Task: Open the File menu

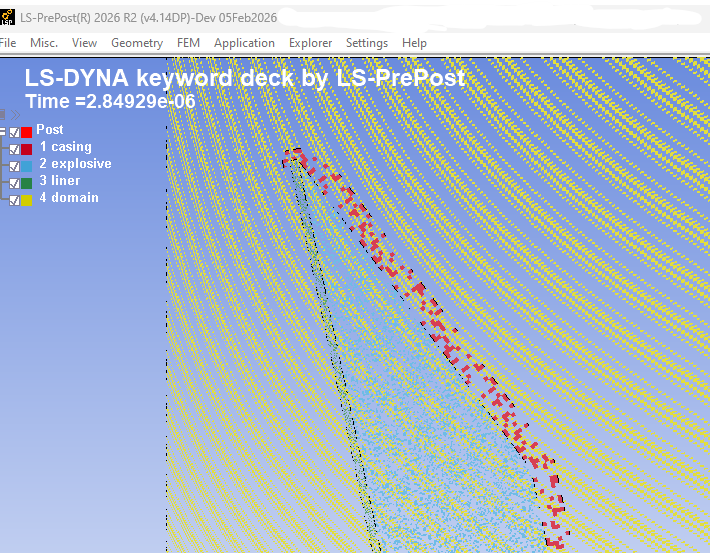Action: tap(8, 43)
